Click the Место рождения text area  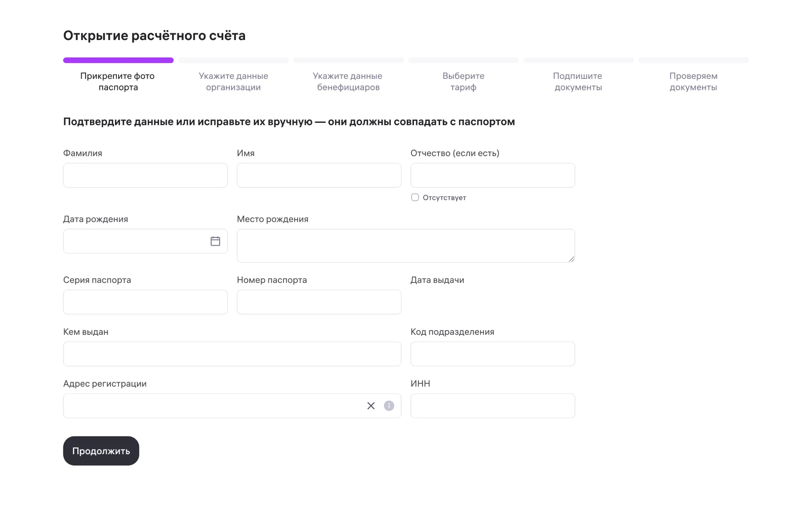(406, 246)
